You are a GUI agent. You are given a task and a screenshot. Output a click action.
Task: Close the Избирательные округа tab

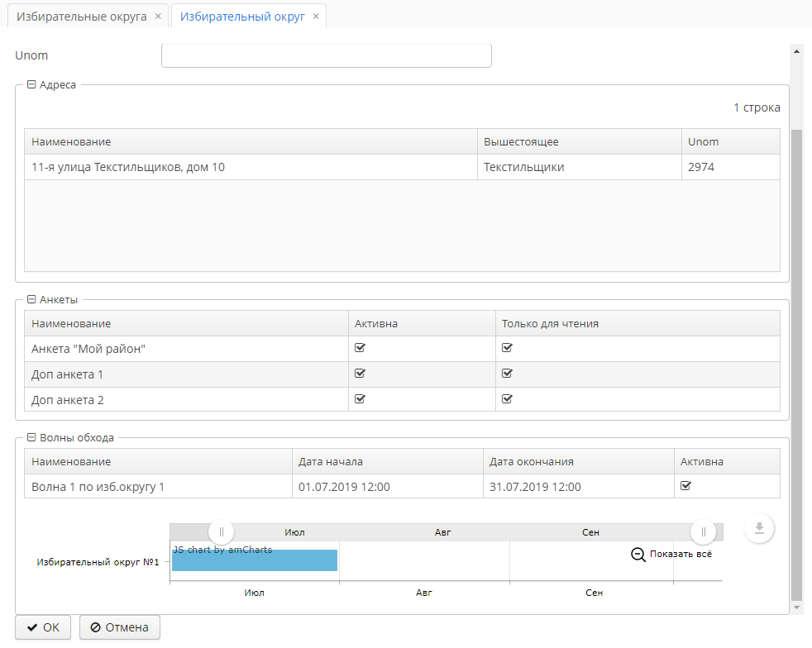tap(158, 16)
